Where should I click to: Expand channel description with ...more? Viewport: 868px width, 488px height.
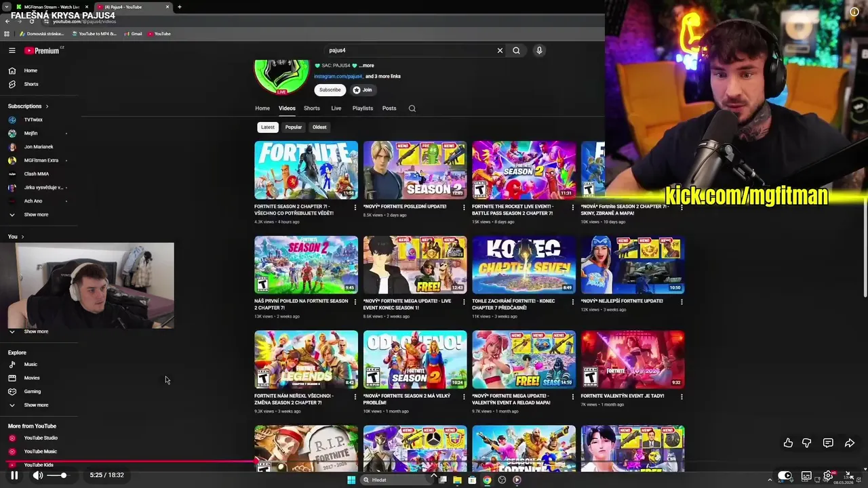pyautogui.click(x=366, y=66)
